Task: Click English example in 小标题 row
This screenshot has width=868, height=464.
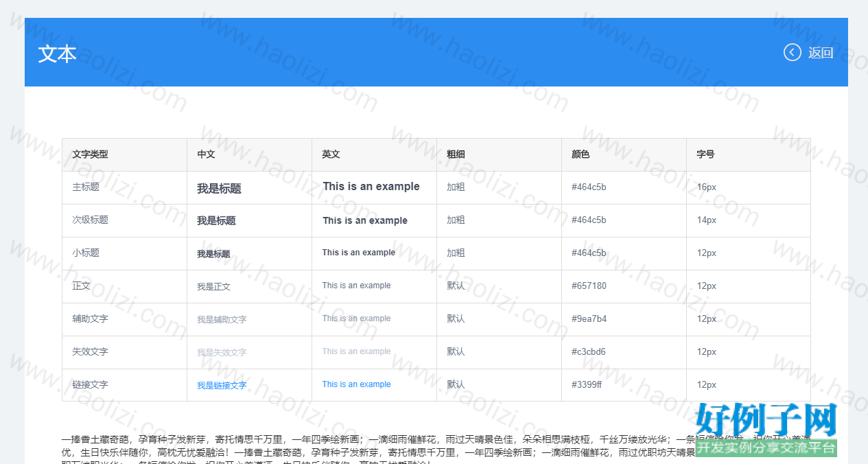Action: tap(359, 253)
